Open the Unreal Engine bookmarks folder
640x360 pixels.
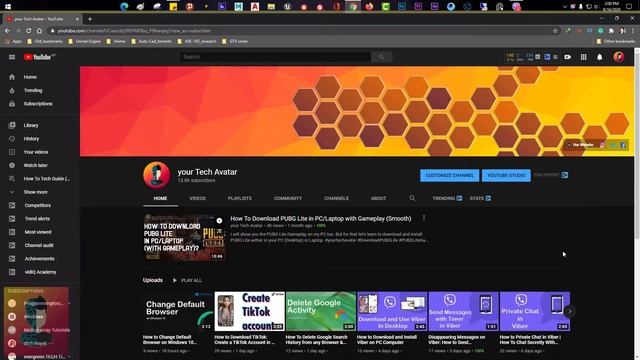point(84,41)
